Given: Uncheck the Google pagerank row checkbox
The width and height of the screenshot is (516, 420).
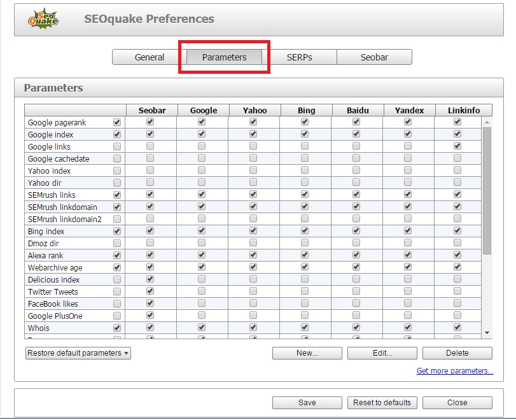Looking at the screenshot, I should pos(116,122).
